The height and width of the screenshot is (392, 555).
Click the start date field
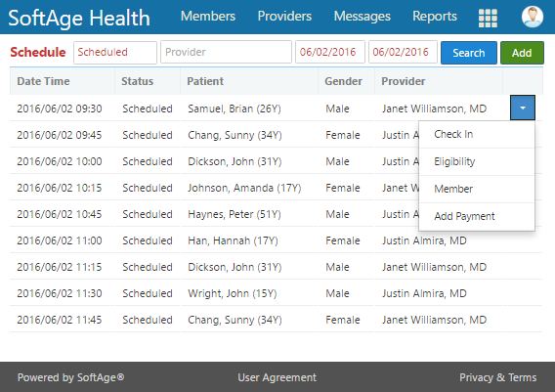[x=330, y=52]
